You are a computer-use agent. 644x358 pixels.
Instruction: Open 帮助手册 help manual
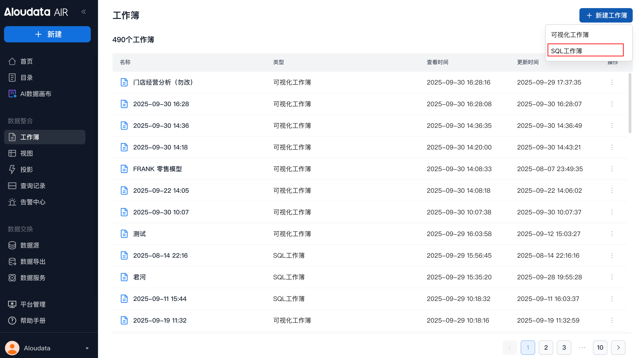33,321
